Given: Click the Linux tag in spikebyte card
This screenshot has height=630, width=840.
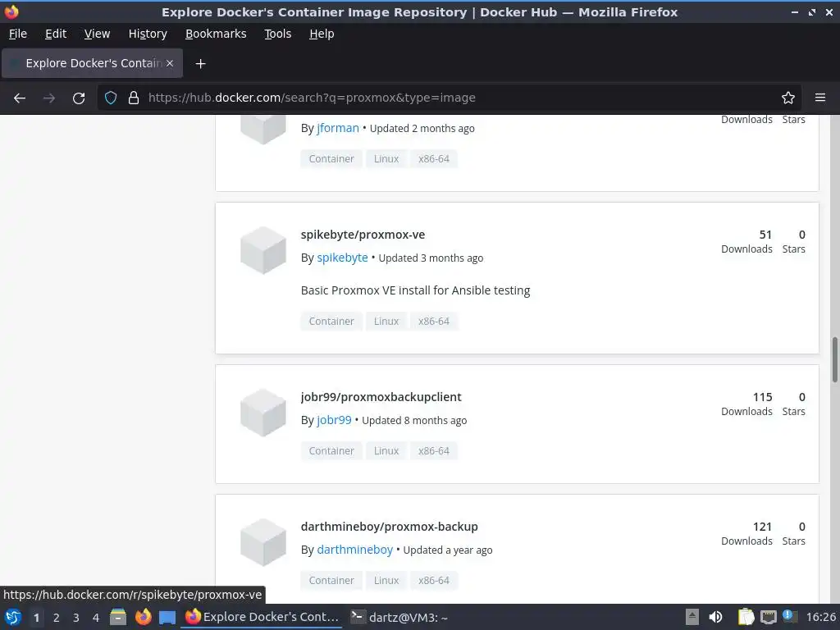Looking at the screenshot, I should [x=386, y=322].
